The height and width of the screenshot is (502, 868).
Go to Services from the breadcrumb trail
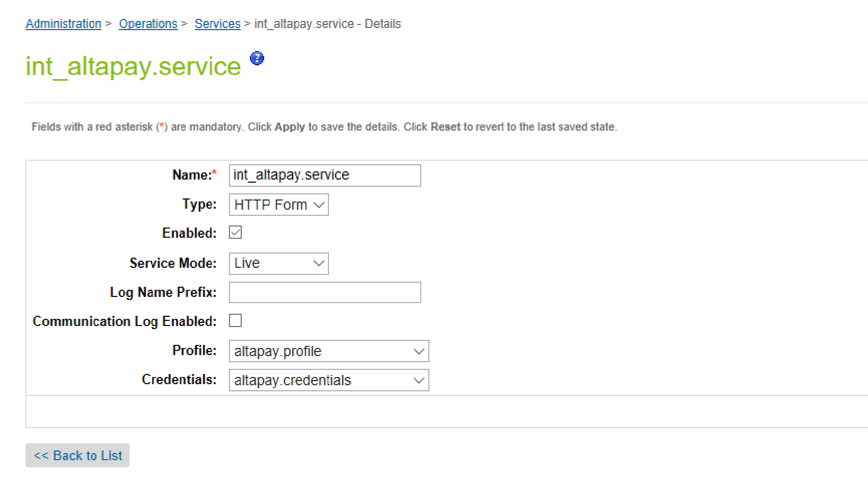tap(217, 23)
